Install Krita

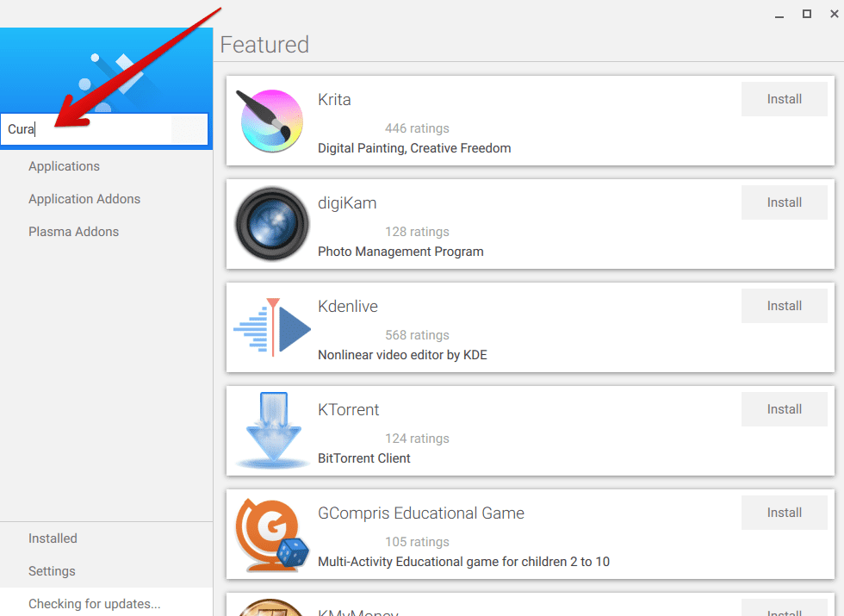coord(785,99)
